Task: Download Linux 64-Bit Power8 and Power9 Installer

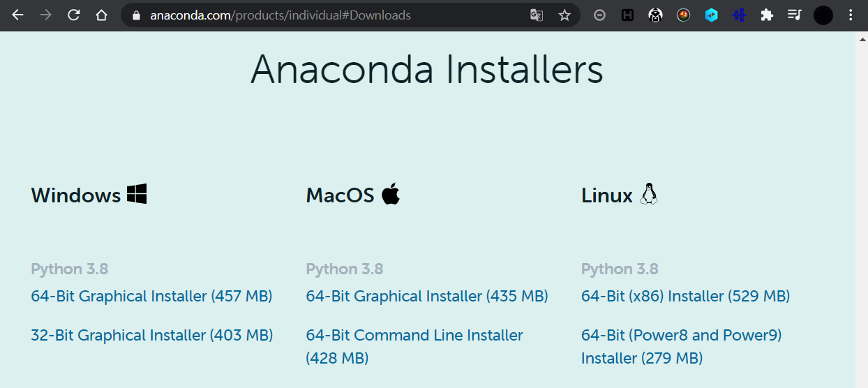Action: pyautogui.click(x=682, y=346)
